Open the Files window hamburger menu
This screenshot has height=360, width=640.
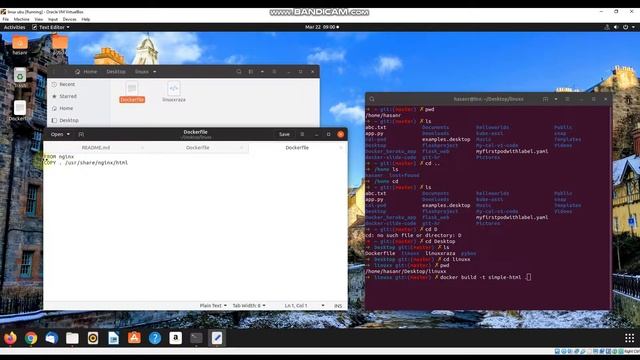pyautogui.click(x=274, y=71)
